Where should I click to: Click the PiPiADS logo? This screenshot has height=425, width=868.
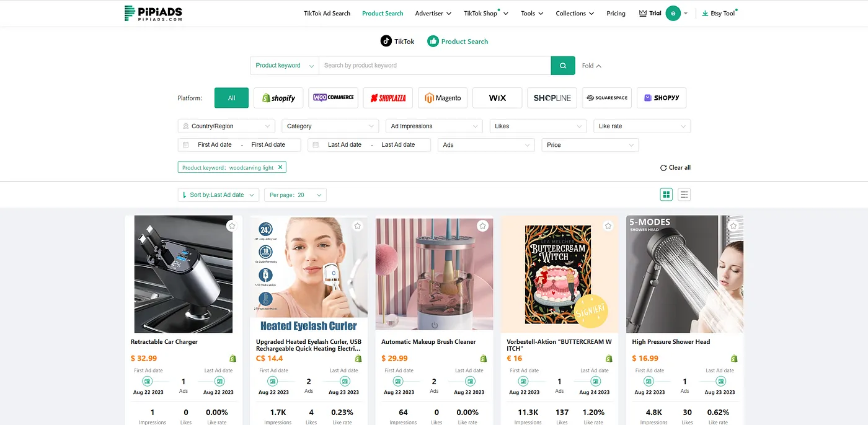[153, 13]
